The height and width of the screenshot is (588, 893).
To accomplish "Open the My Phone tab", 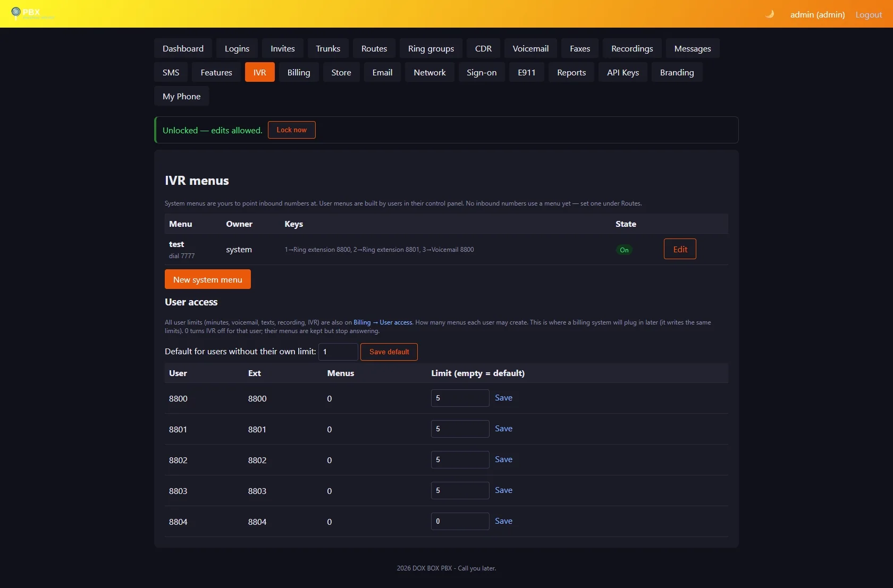I will [x=182, y=96].
